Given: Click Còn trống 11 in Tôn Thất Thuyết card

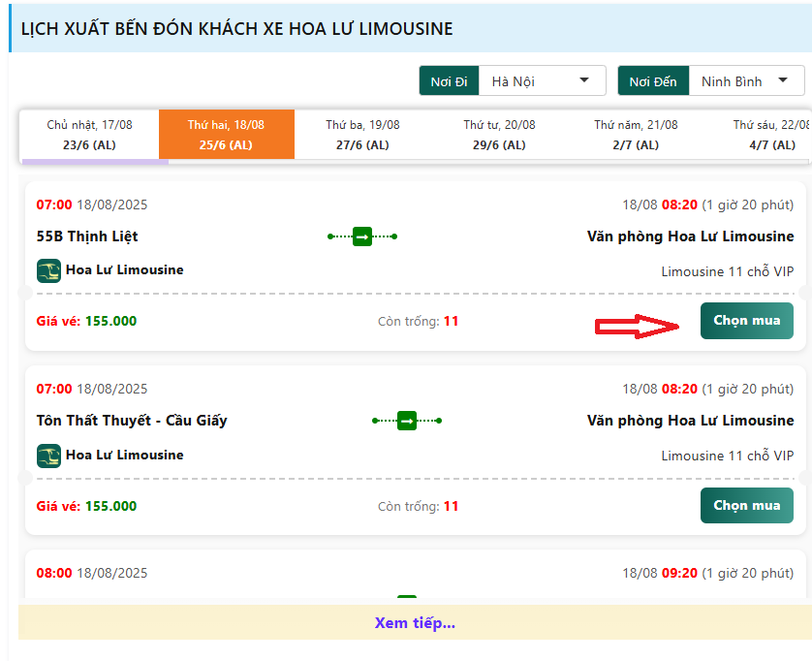Looking at the screenshot, I should [x=418, y=506].
